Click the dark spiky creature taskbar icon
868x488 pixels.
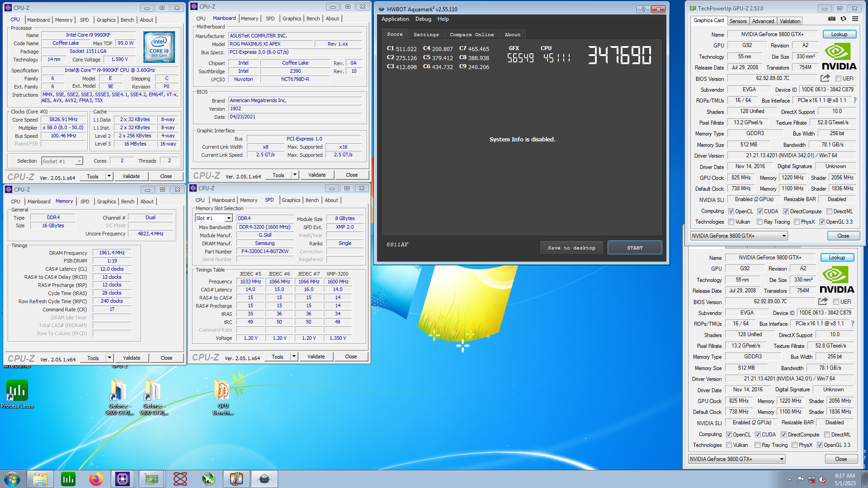(264, 479)
